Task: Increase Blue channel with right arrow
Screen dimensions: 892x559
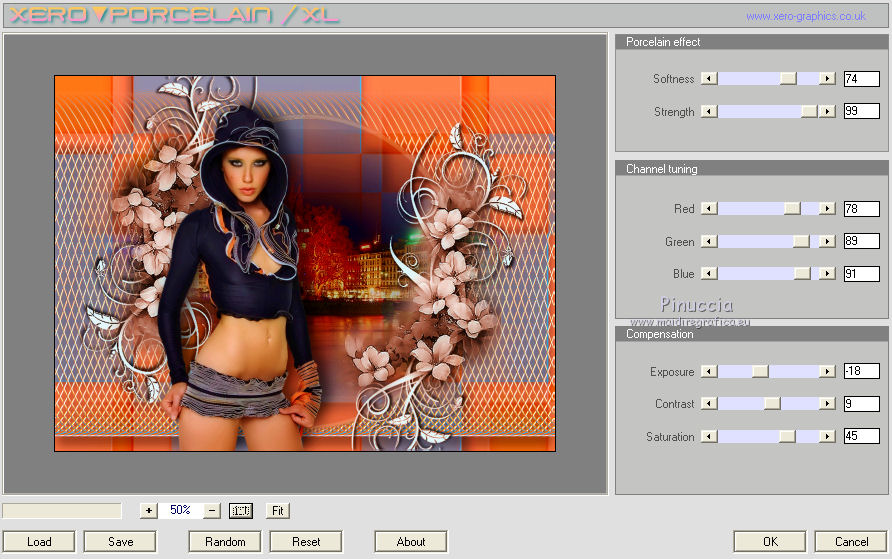Action: pos(827,274)
